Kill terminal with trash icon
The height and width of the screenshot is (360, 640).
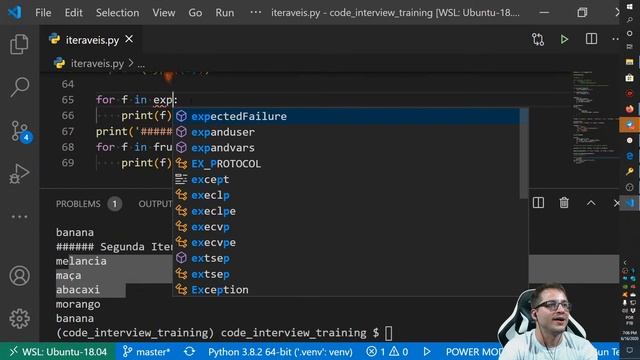564,203
